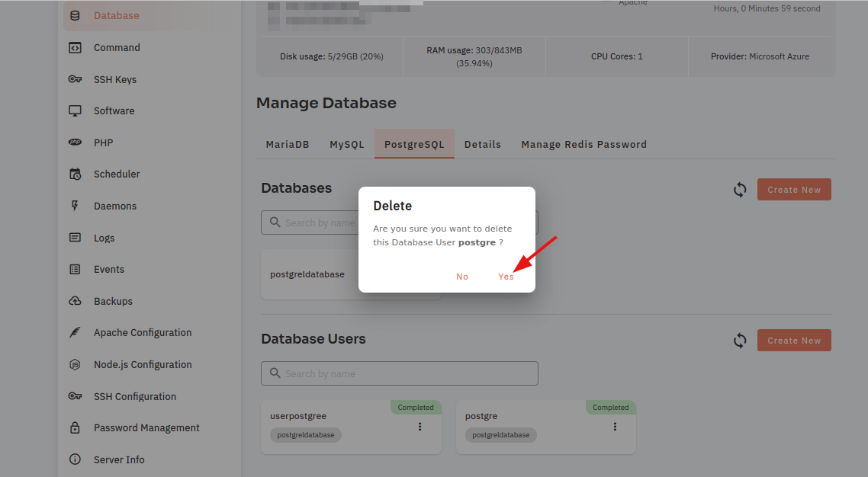Click the SSH Keys key icon
This screenshot has width=868, height=477.
pos(75,79)
